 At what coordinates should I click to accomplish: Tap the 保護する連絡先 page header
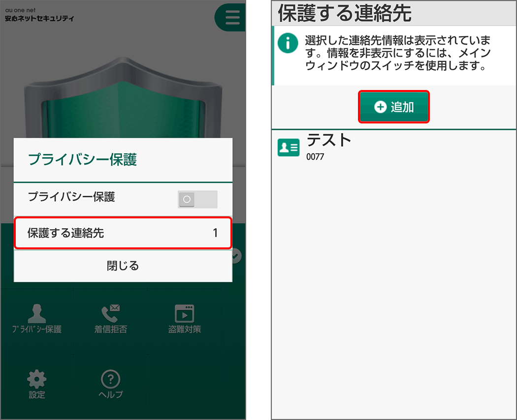[345, 13]
